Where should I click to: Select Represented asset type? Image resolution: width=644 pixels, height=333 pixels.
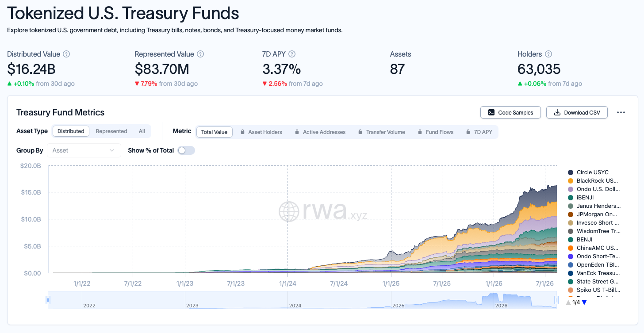(x=111, y=131)
